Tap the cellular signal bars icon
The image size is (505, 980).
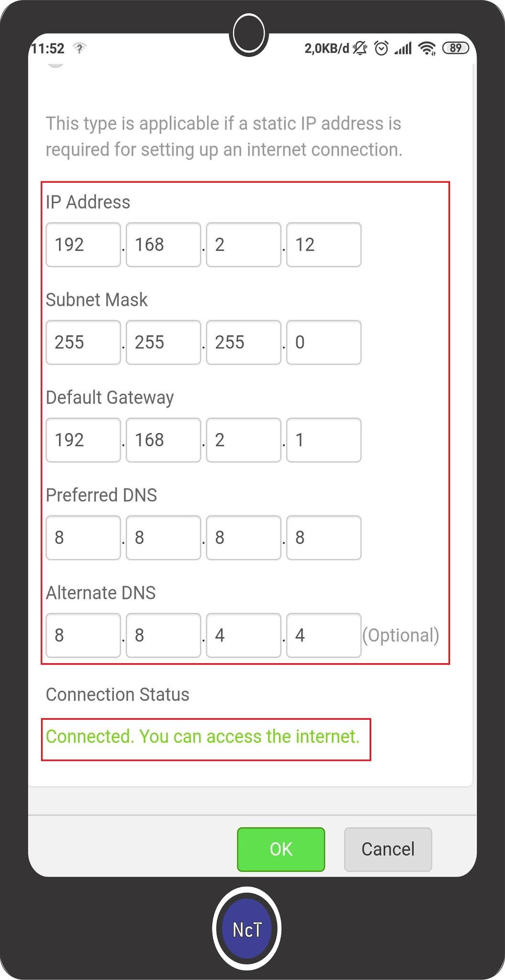coord(403,48)
